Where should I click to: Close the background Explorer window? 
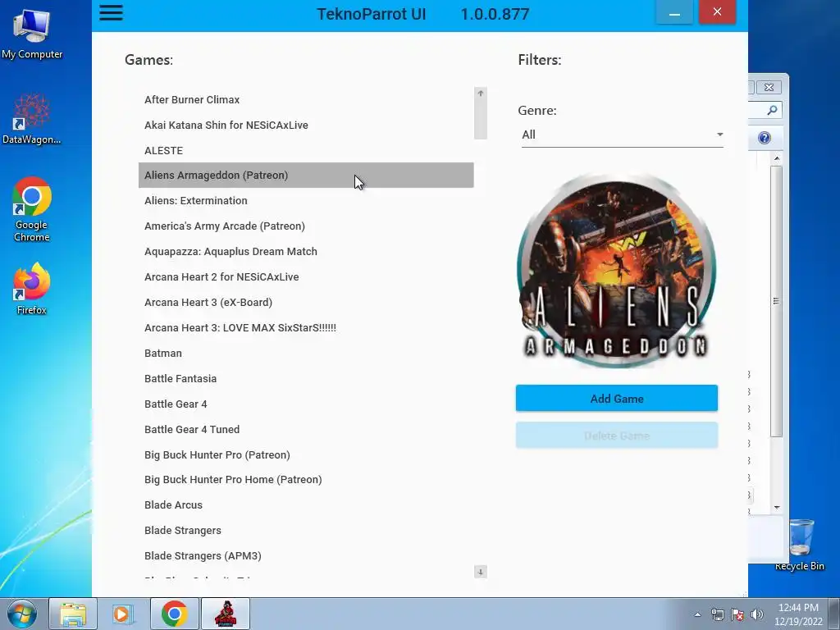(x=769, y=87)
